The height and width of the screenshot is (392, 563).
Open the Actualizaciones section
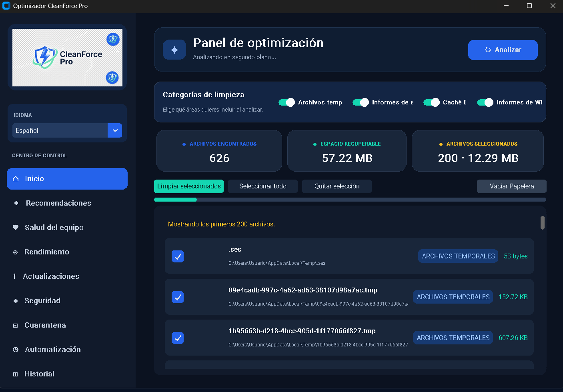[67, 276]
